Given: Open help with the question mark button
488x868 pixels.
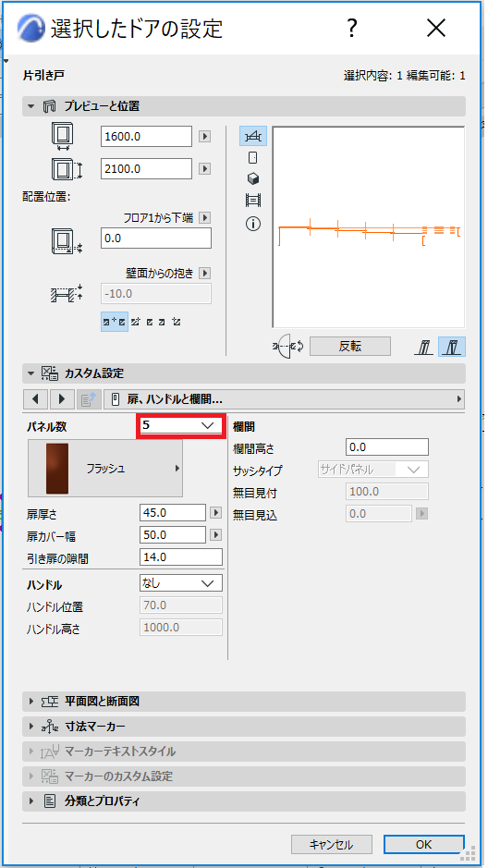Looking at the screenshot, I should click(352, 28).
